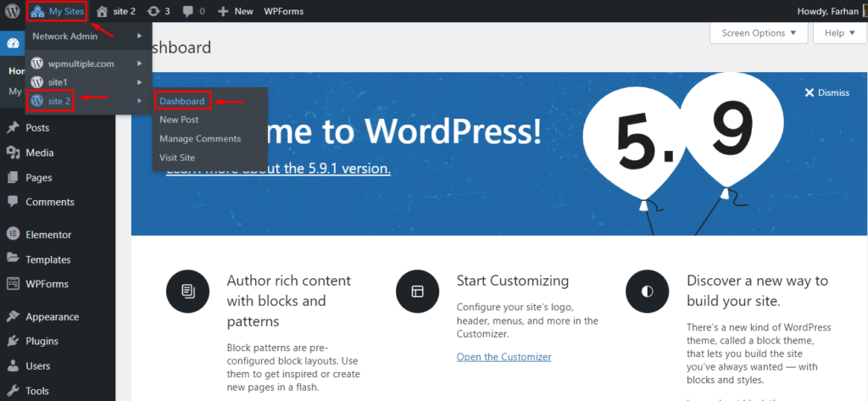Click the Posts pushpin icon
868x401 pixels.
click(x=13, y=128)
